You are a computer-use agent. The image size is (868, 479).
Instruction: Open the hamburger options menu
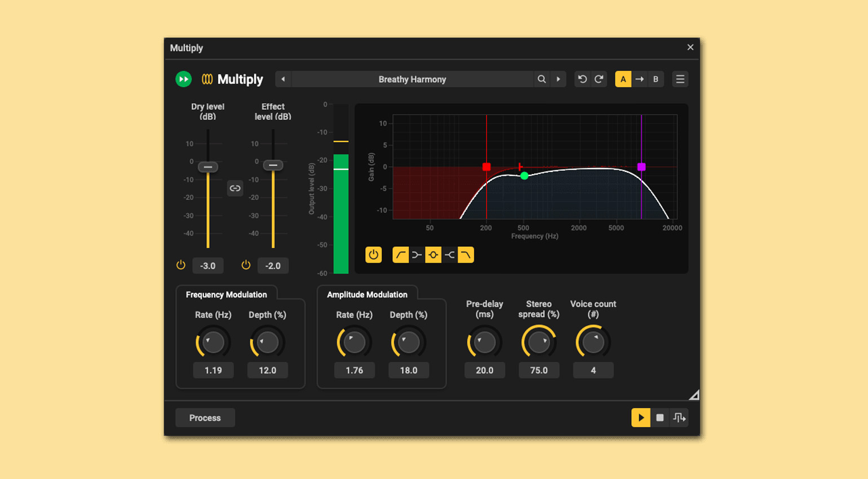click(680, 79)
